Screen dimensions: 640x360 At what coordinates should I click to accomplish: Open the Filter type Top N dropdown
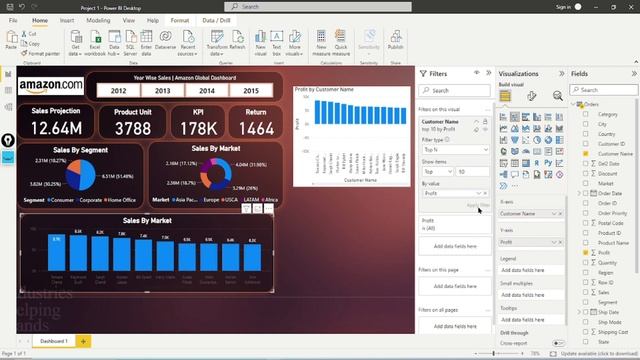point(455,150)
